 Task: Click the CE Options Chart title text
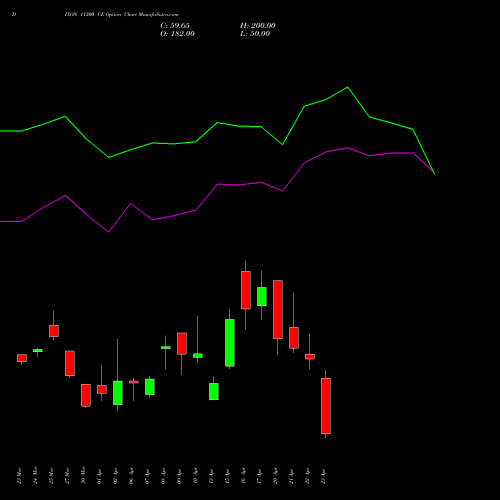[122, 15]
